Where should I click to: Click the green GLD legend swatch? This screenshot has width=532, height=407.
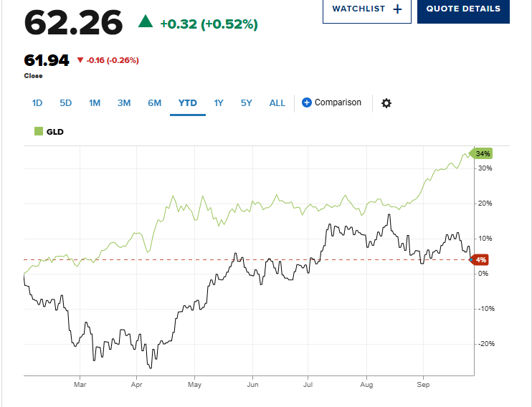point(38,131)
